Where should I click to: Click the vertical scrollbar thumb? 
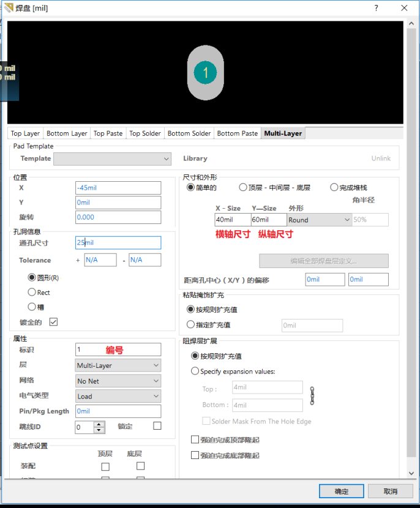click(x=411, y=242)
